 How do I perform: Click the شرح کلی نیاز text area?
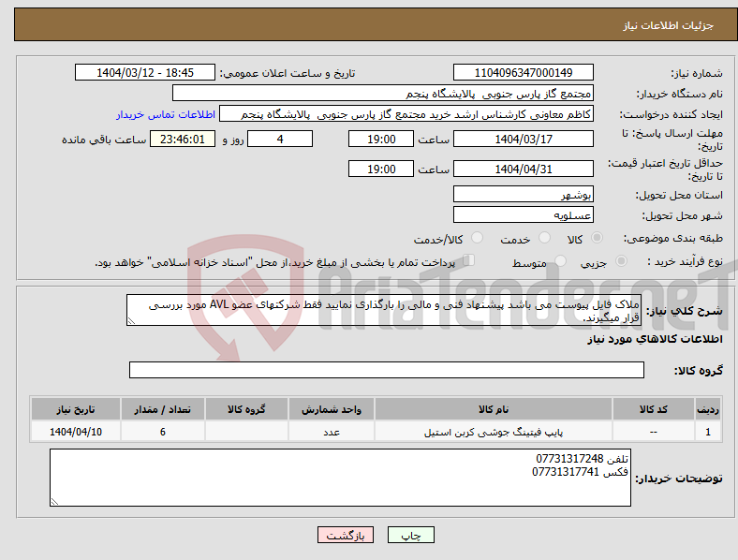(x=384, y=310)
